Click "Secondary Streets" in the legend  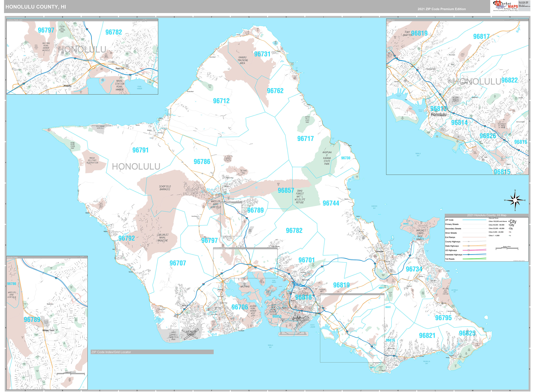click(x=453, y=229)
